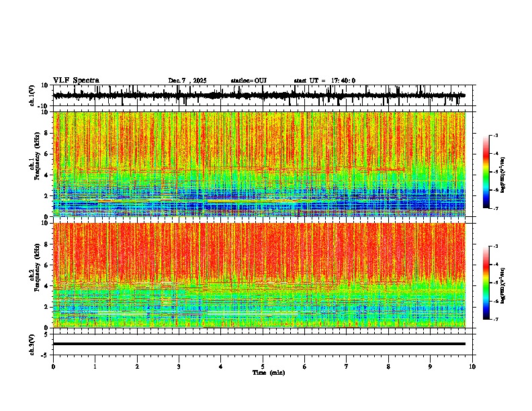Click the ch.1 voltage waveform trace
The height and width of the screenshot is (411, 532).
tap(259, 95)
